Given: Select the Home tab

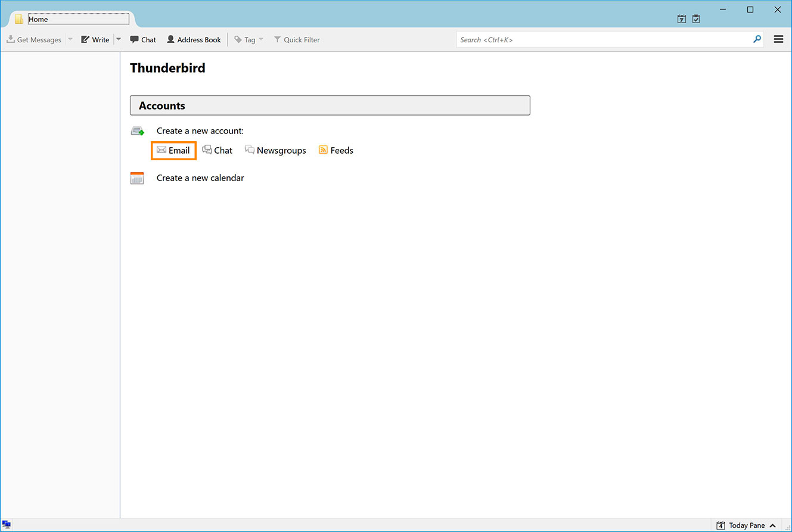Looking at the screenshot, I should (x=72, y=19).
